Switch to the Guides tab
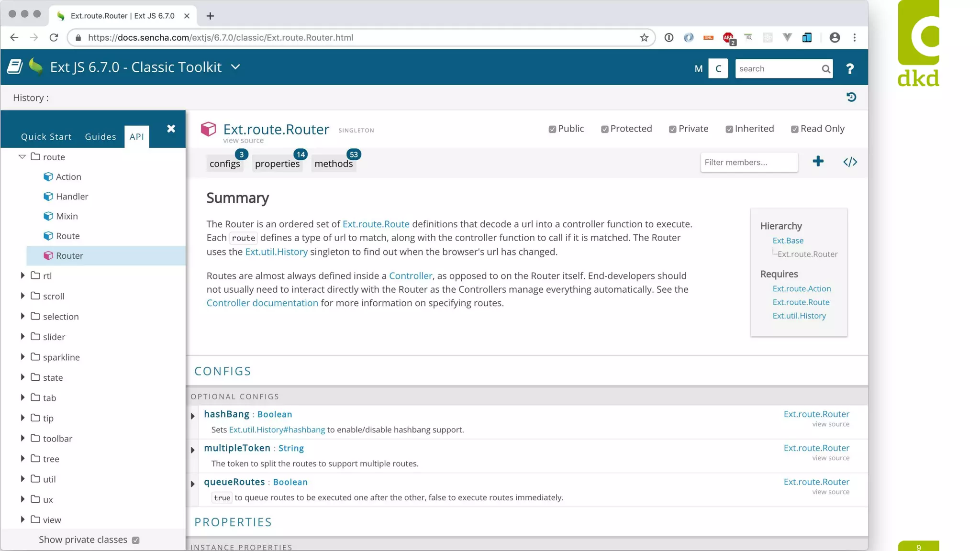This screenshot has height=551, width=980. pyautogui.click(x=100, y=137)
